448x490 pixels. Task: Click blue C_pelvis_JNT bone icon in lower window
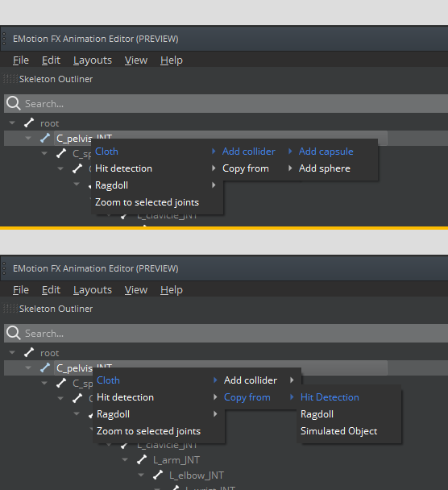45,367
